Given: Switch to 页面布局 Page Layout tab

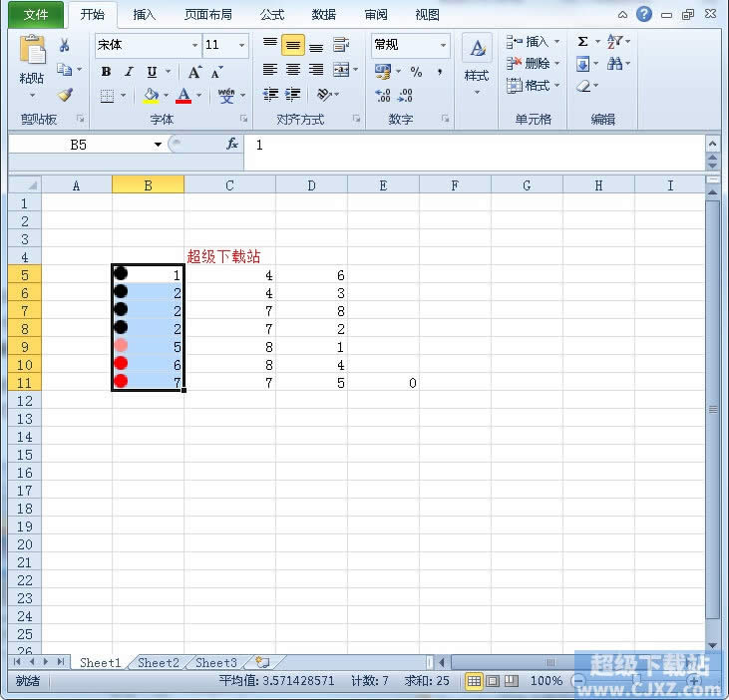Looking at the screenshot, I should (207, 15).
